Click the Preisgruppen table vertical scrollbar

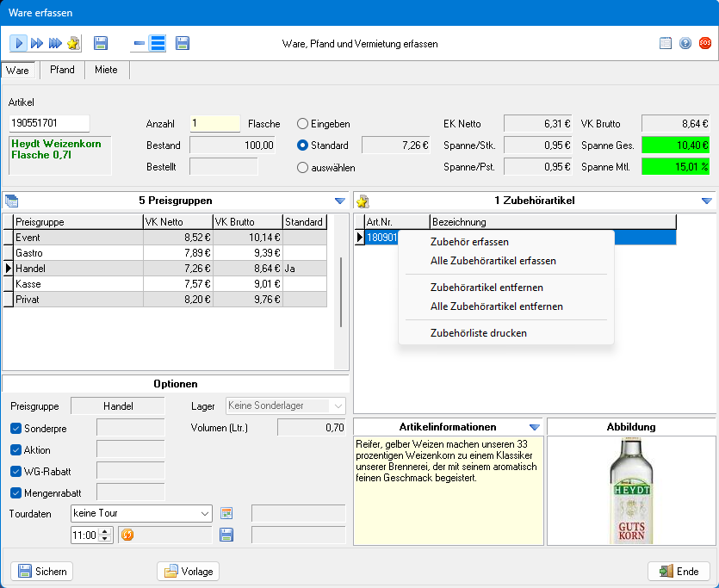click(x=341, y=292)
